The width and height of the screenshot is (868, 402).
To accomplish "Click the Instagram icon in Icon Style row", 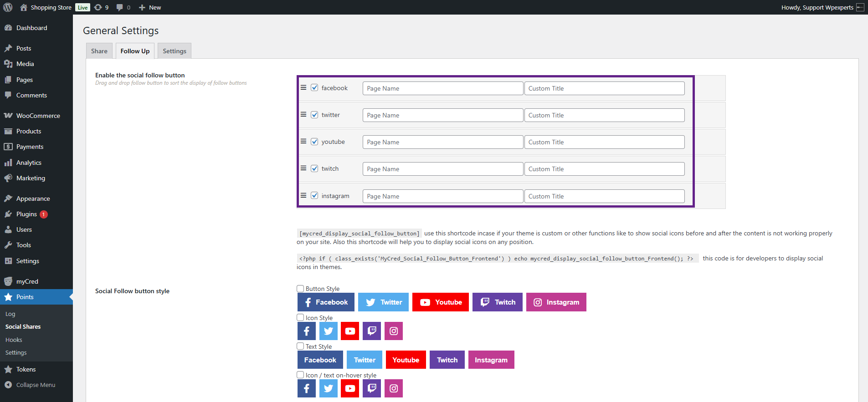I will (x=394, y=331).
